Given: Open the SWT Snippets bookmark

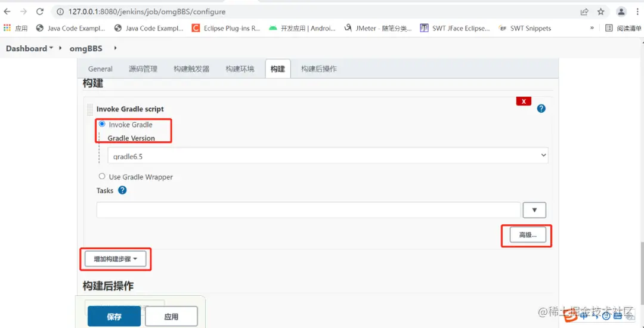Looking at the screenshot, I should tap(525, 28).
